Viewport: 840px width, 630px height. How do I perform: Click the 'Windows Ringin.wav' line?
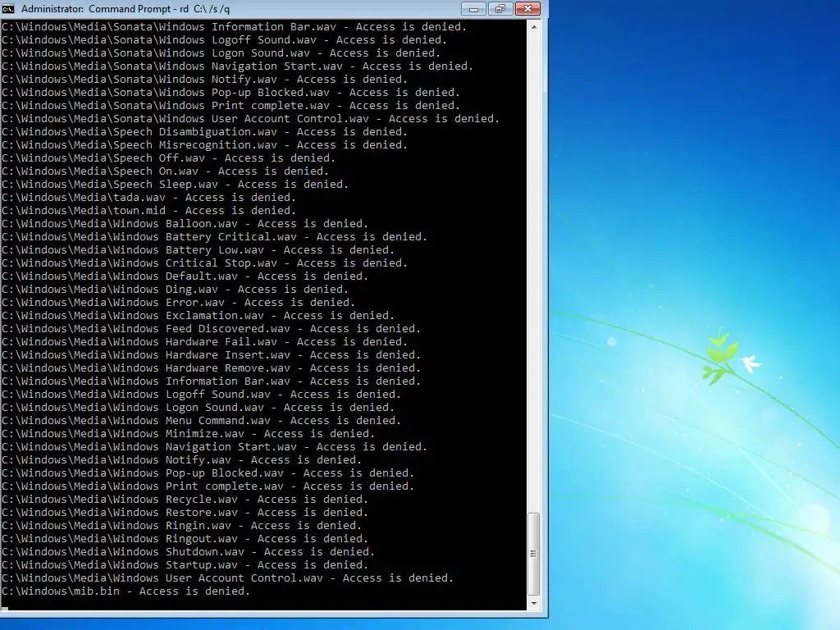pos(181,526)
